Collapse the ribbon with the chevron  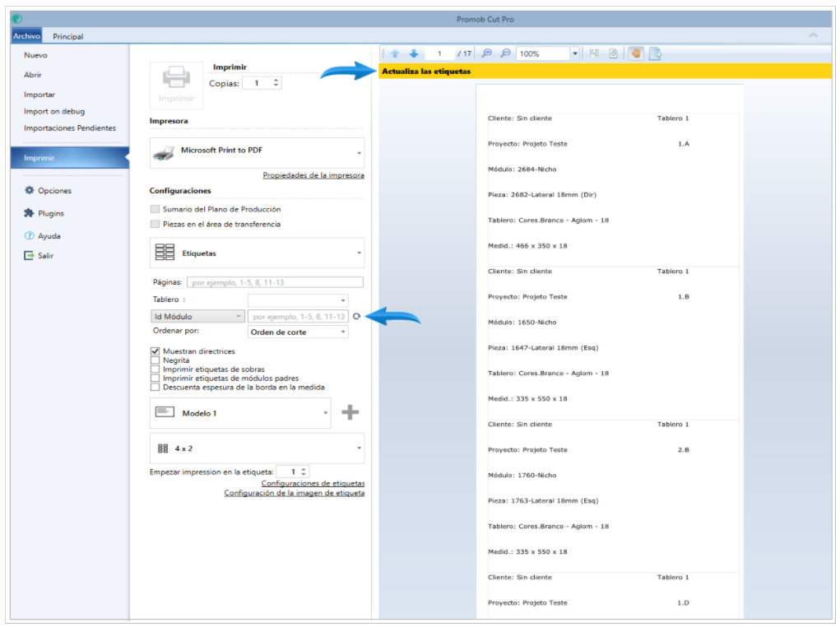point(813,35)
